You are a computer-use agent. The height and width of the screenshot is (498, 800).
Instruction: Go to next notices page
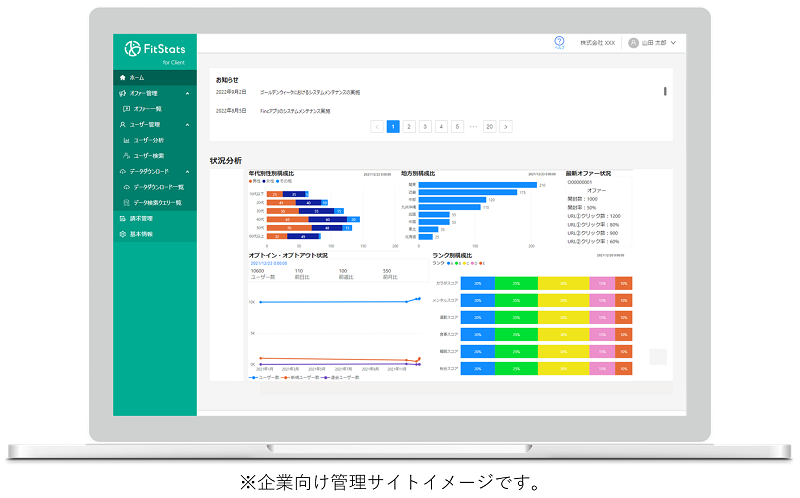click(x=506, y=127)
